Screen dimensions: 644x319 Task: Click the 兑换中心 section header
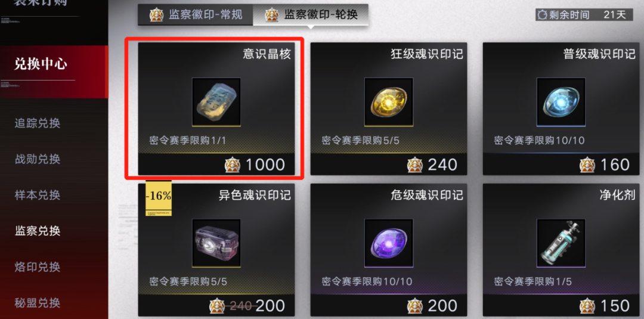[41, 64]
